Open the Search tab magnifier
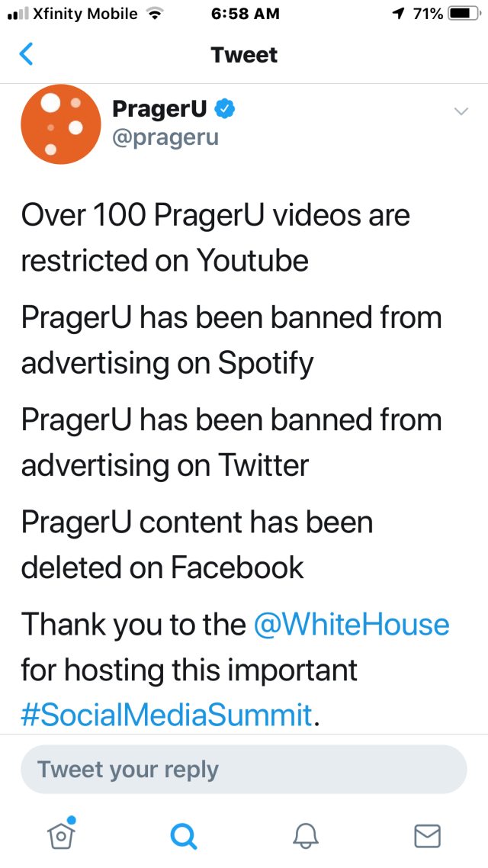This screenshot has width=488, height=868. (183, 836)
